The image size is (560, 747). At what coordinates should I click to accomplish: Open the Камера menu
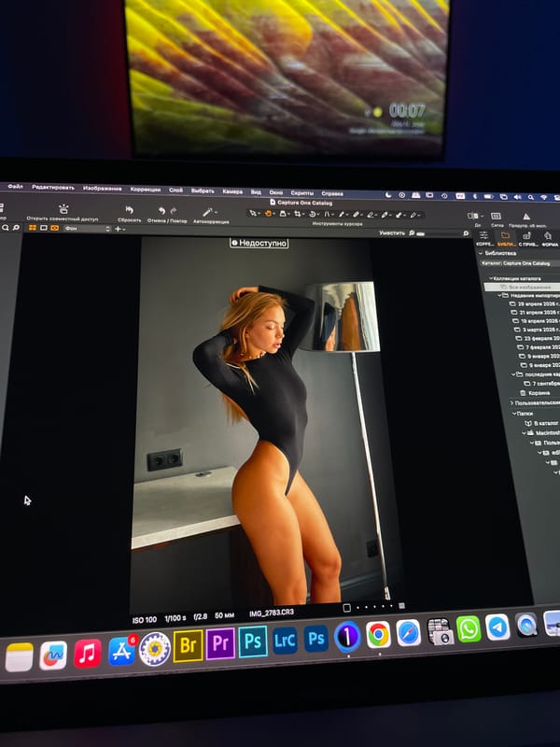click(232, 191)
